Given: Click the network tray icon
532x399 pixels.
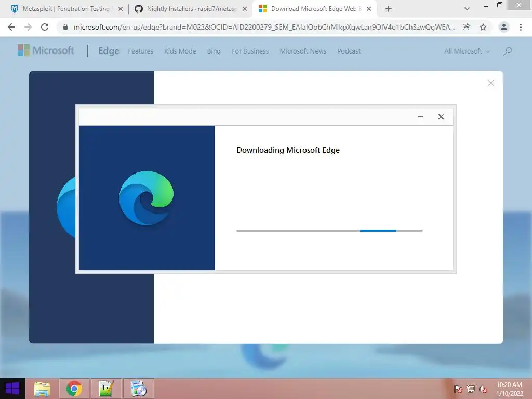Looking at the screenshot, I should coord(470,389).
